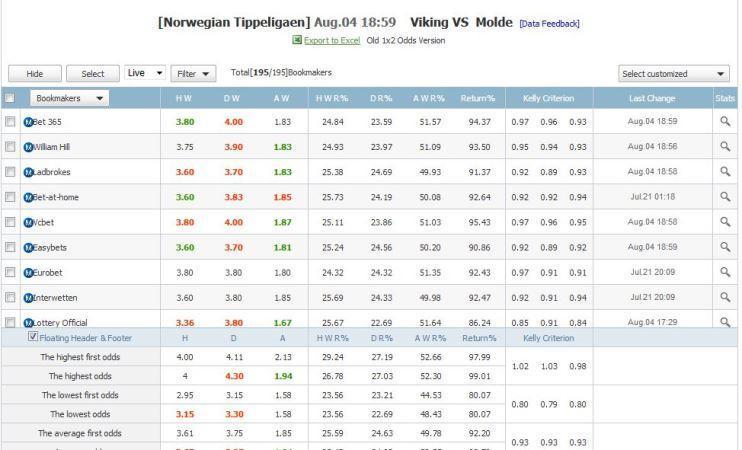View stats for Bet-at-home row
The height and width of the screenshot is (450, 742).
click(725, 197)
